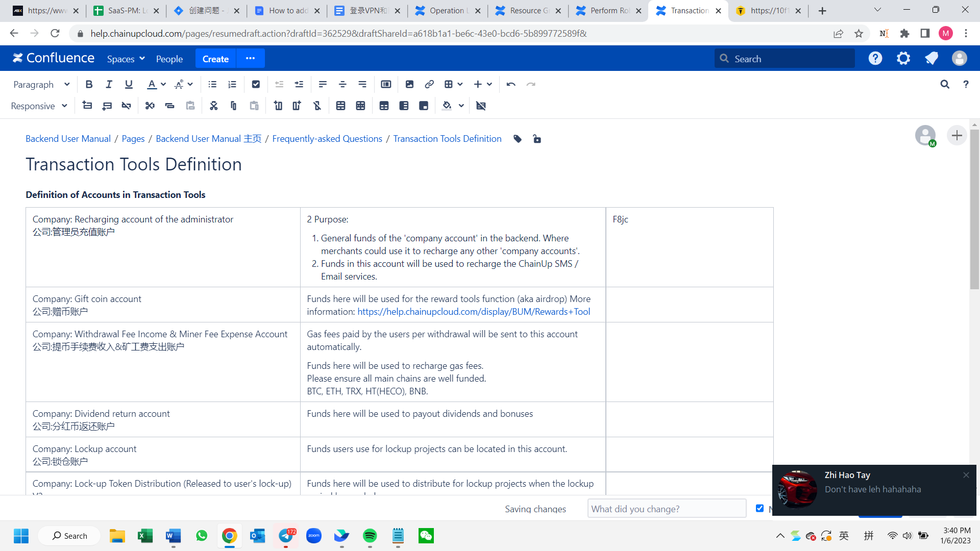The height and width of the screenshot is (551, 980).
Task: Open Paragraph style dropdown
Action: coord(41,84)
